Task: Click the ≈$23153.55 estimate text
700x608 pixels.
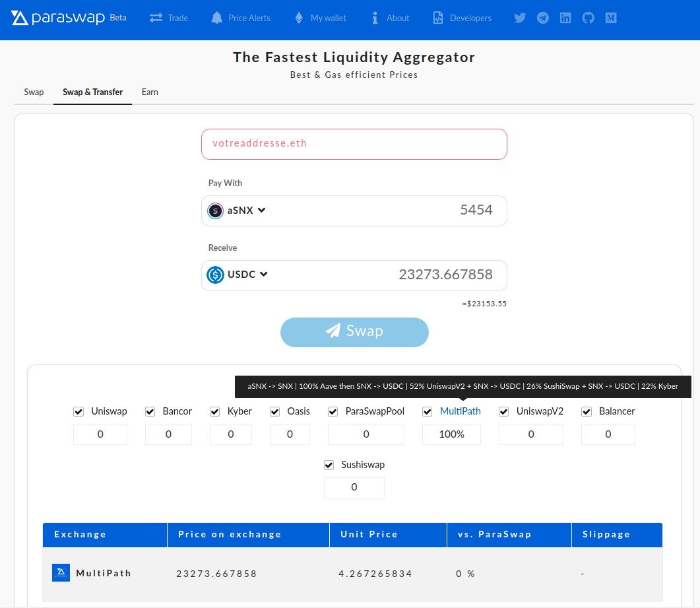Action: [484, 304]
